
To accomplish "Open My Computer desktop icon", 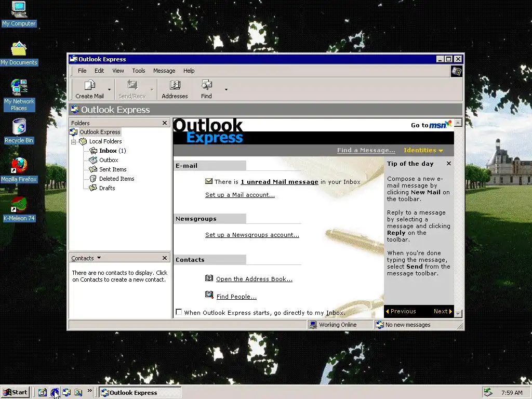I will [19, 14].
